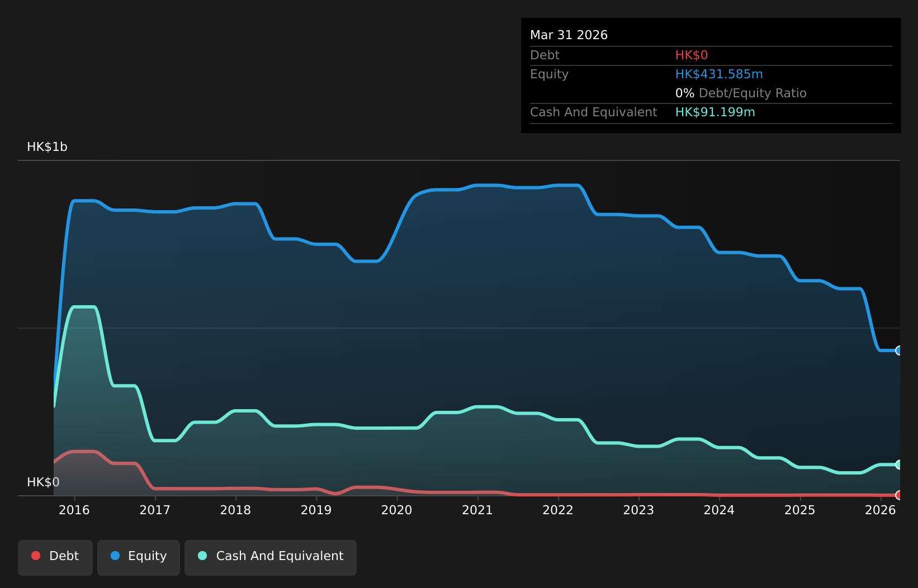
Task: Click the Mar 31 2026 tooltip date
Action: point(569,35)
